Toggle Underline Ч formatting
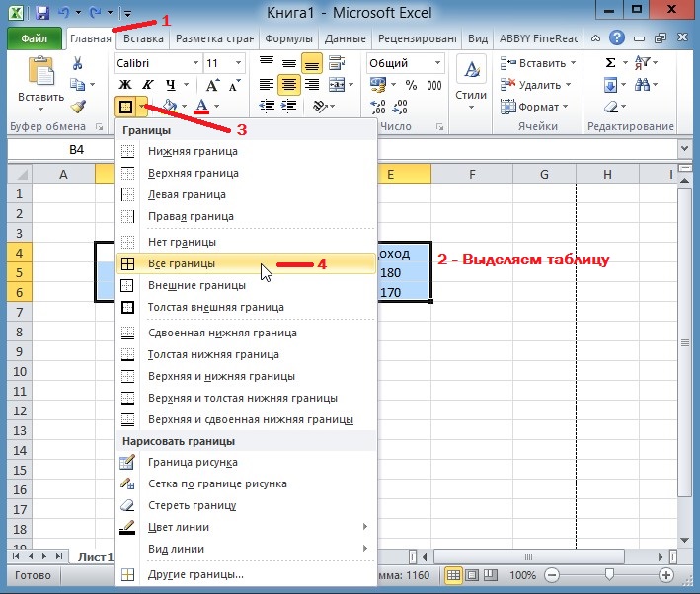 pos(170,84)
